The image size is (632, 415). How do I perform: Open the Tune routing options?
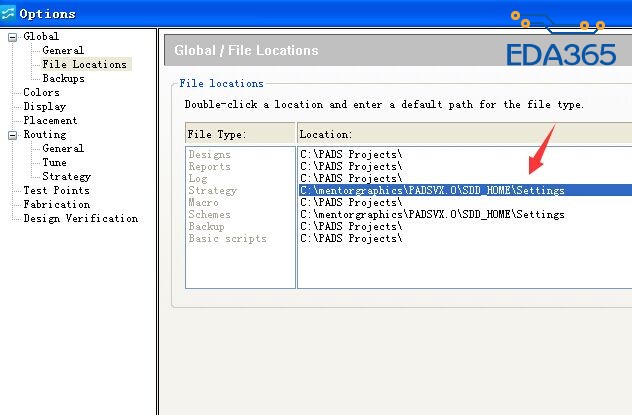(54, 162)
